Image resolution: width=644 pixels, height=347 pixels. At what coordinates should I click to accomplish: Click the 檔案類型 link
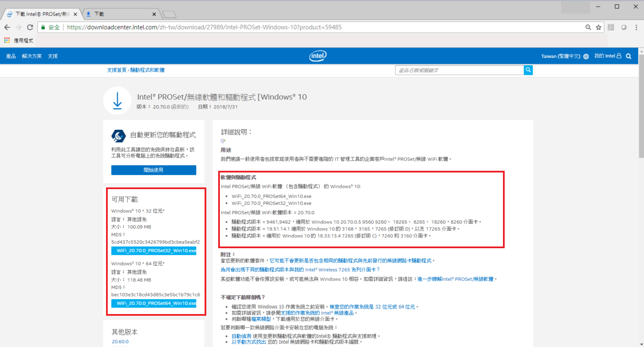coord(261,319)
